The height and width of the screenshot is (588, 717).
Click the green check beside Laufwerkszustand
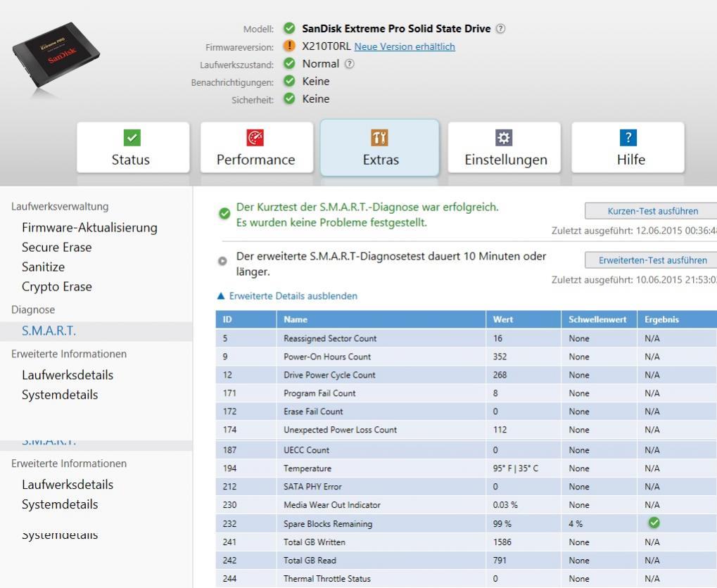[x=289, y=63]
